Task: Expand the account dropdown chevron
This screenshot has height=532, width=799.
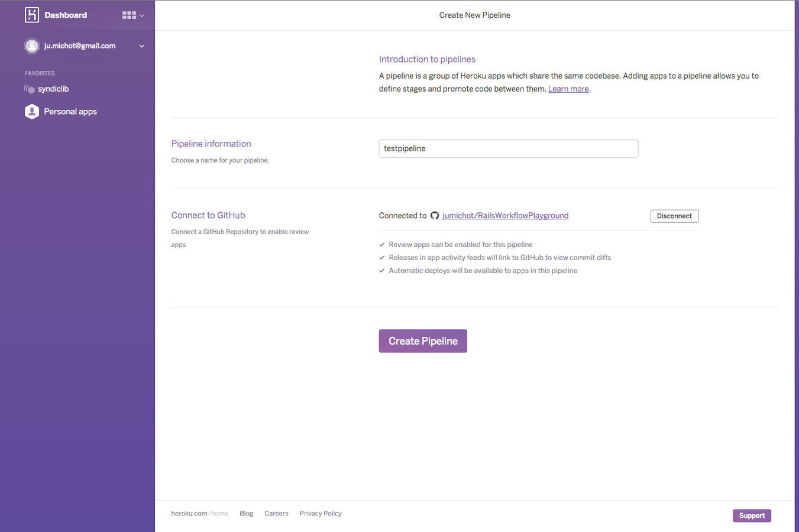Action: 141,46
